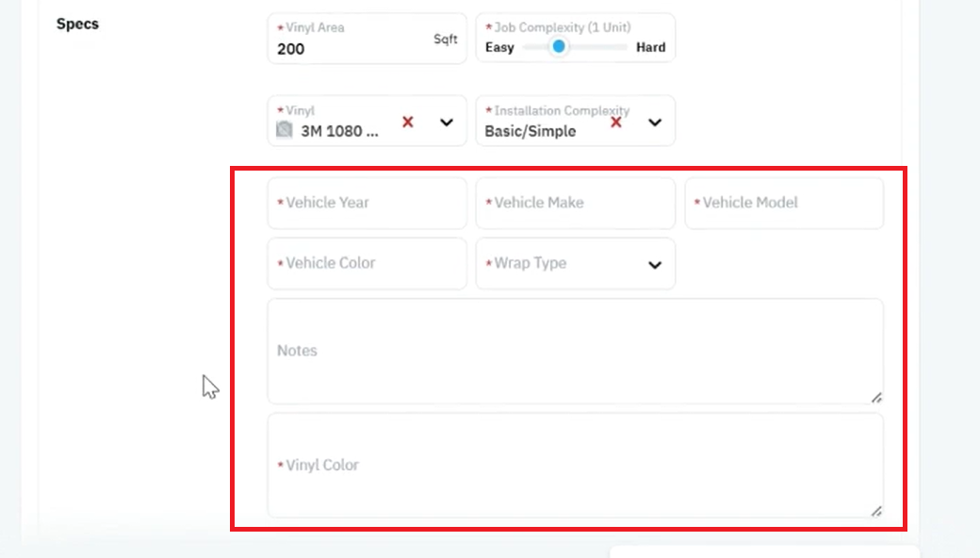Image resolution: width=980 pixels, height=558 pixels.
Task: Open the Vinyl dropdown arrow
Action: (x=447, y=123)
